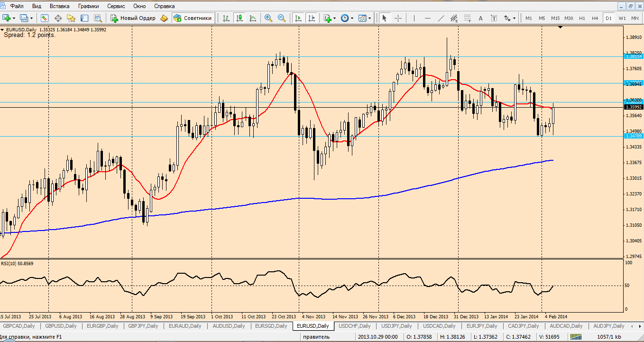This screenshot has width=644, height=342.
Task: Select the horizontal line drawing tool
Action: tap(428, 18)
